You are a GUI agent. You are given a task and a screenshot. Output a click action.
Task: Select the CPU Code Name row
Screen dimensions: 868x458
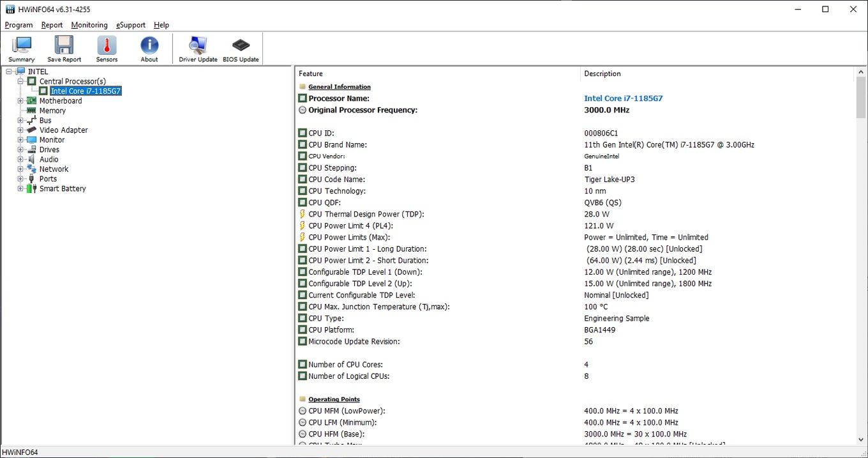coord(574,179)
